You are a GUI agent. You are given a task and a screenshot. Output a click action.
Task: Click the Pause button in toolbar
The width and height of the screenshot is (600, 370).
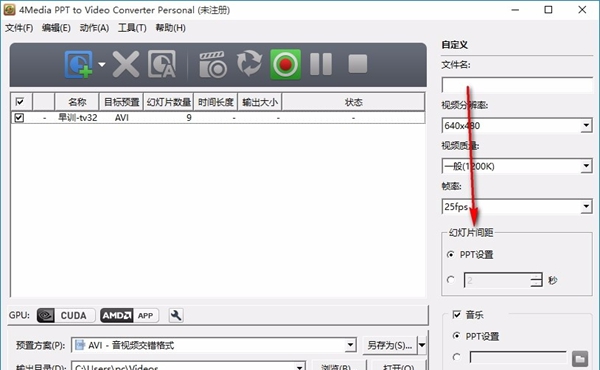tap(321, 64)
